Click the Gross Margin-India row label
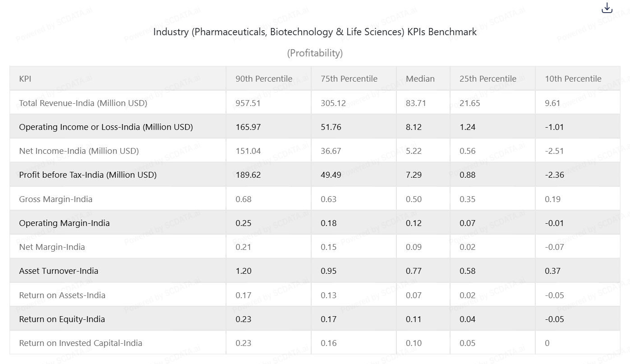The image size is (630, 364). click(x=55, y=199)
